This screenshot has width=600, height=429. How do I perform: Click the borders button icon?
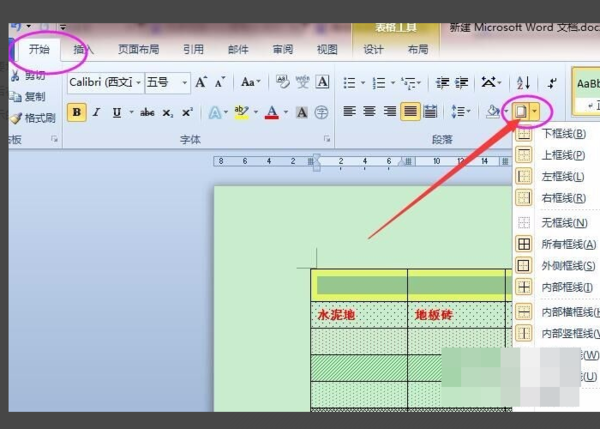click(x=521, y=112)
